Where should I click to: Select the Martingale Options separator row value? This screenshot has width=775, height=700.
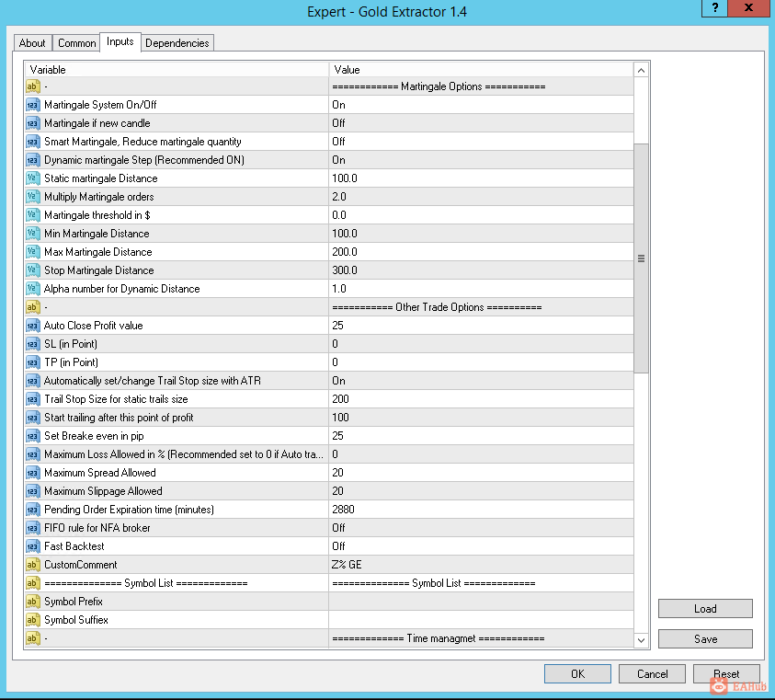pyautogui.click(x=481, y=86)
